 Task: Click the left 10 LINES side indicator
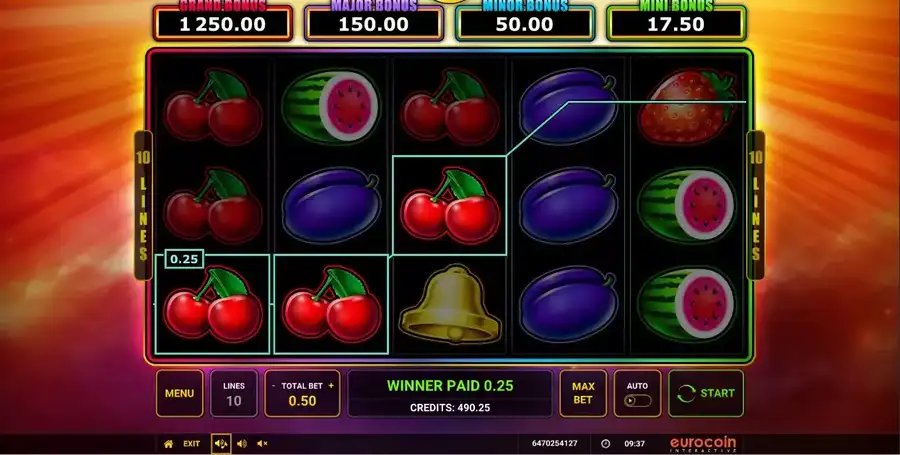pos(143,205)
